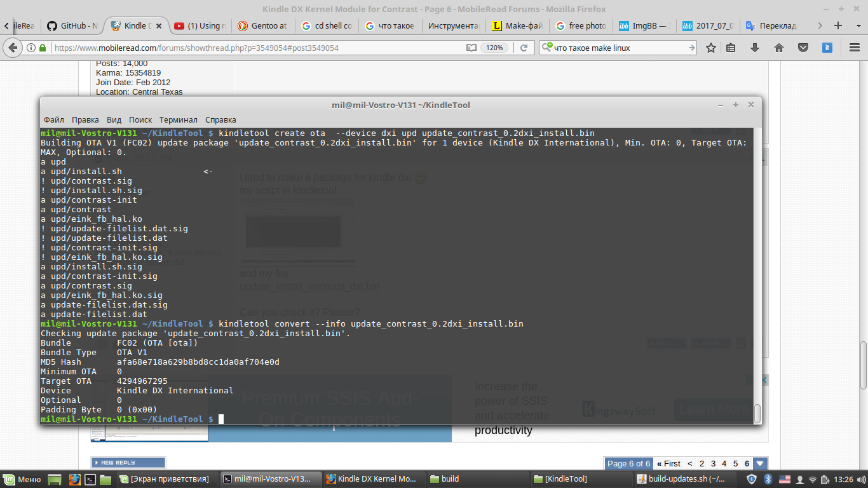This screenshot has width=868, height=488.
Task: Switch to the 'ImgBB' browser tab
Action: coord(644,26)
